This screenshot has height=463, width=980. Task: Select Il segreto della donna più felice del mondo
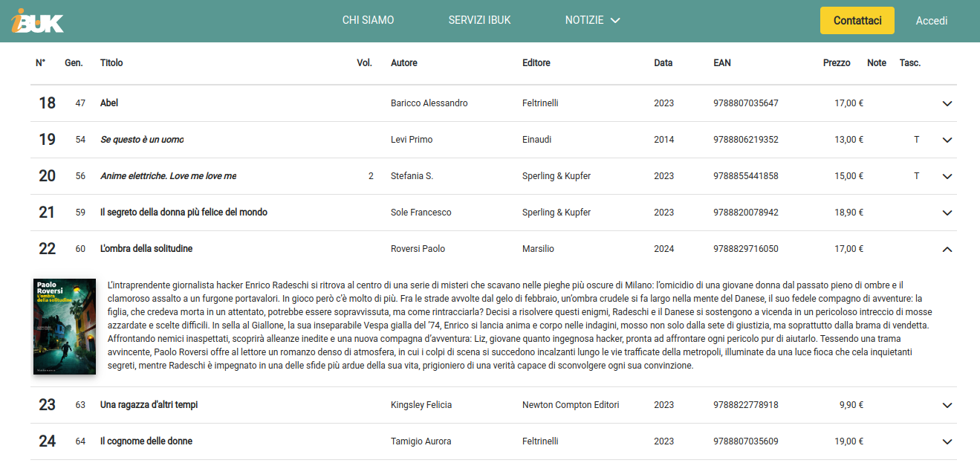pos(184,213)
